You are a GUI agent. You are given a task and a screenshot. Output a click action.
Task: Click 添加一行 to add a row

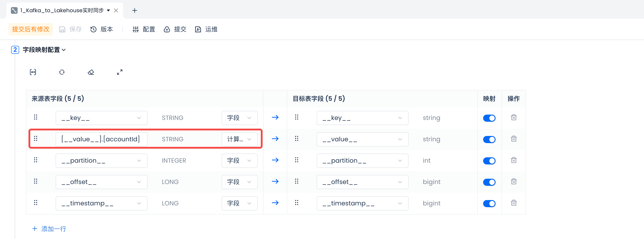[x=49, y=229]
